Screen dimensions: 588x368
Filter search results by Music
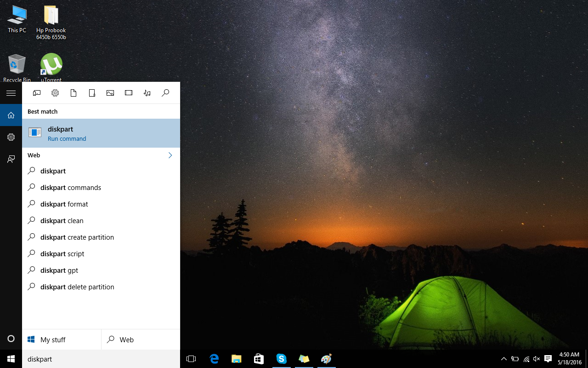[x=147, y=93]
